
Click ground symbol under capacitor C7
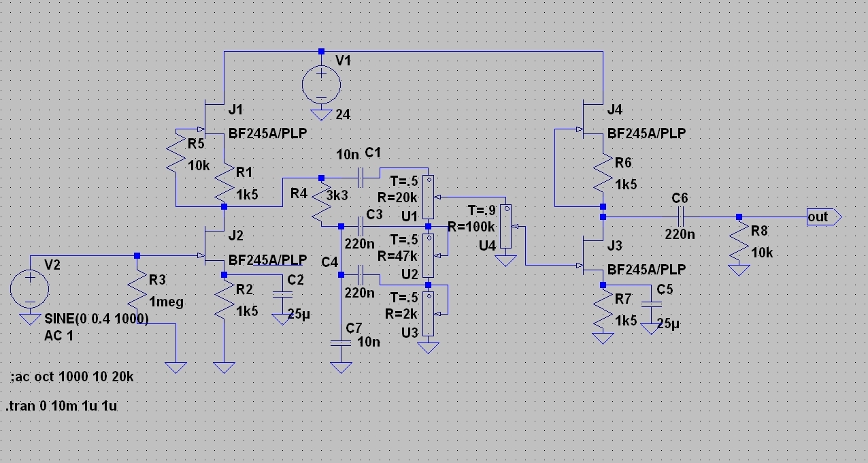[x=341, y=368]
